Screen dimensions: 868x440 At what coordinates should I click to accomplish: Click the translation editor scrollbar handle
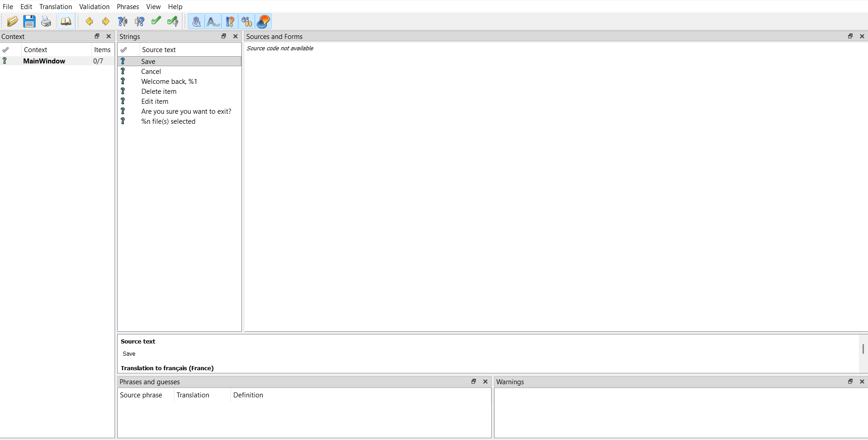pyautogui.click(x=863, y=349)
